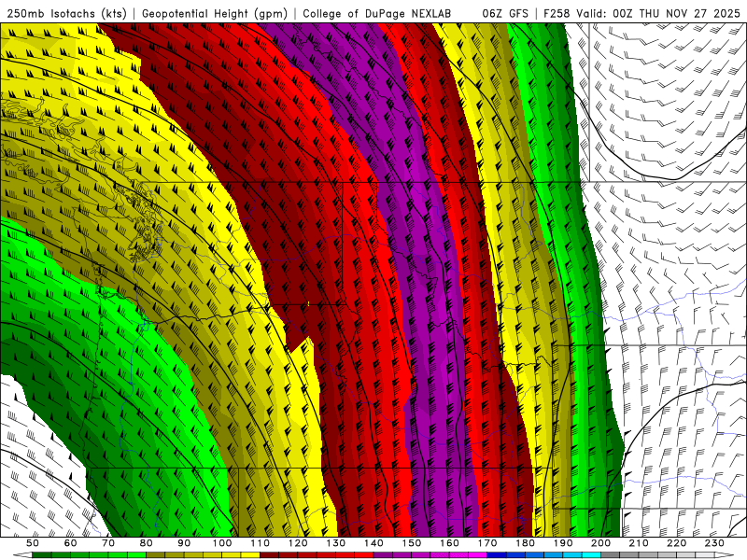Click the dark maroon swatch starting at 110
Screen dimensions: 747x560
click(x=269, y=555)
